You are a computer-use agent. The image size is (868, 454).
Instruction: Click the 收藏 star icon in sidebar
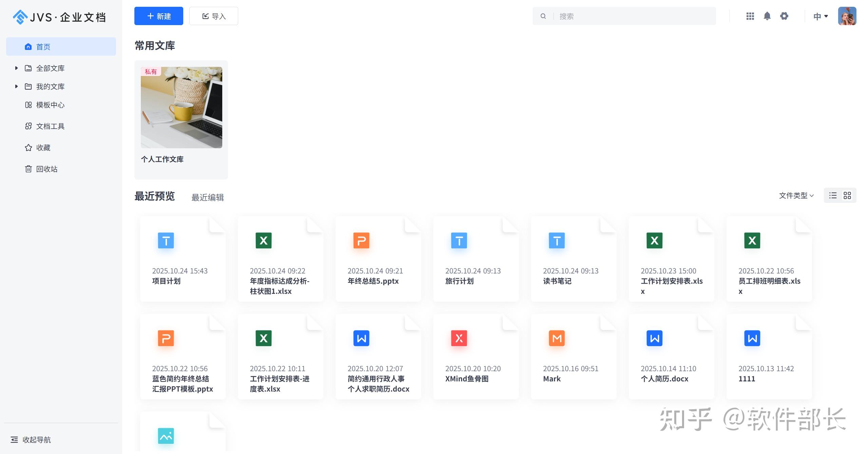[x=29, y=148]
